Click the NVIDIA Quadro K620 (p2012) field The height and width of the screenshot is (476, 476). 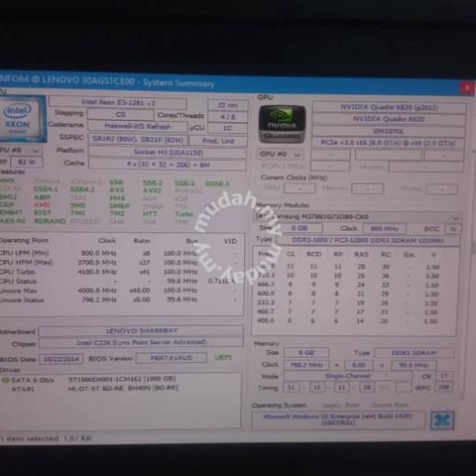(x=389, y=107)
